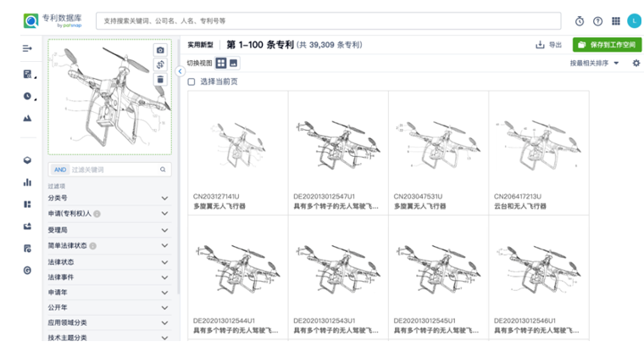Click the magnifier icon in the filter keyword box
The height and width of the screenshot is (347, 644).
(164, 170)
